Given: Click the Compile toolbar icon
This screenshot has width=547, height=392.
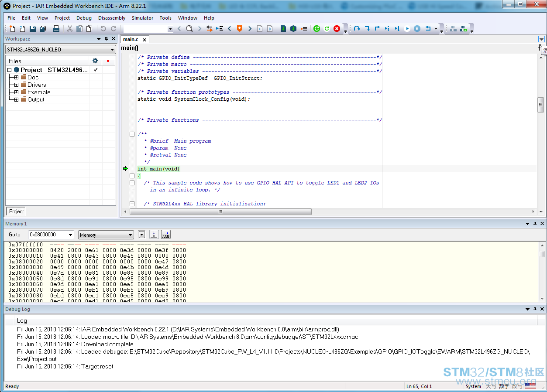Looking at the screenshot, I should (x=283, y=28).
